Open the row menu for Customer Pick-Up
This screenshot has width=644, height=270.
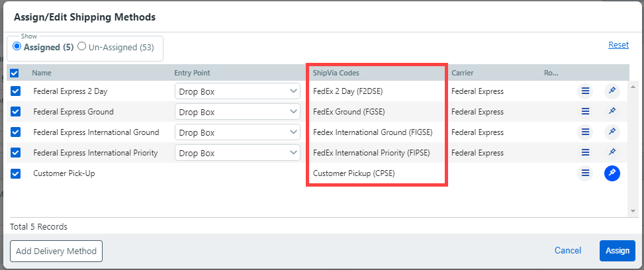tap(585, 173)
